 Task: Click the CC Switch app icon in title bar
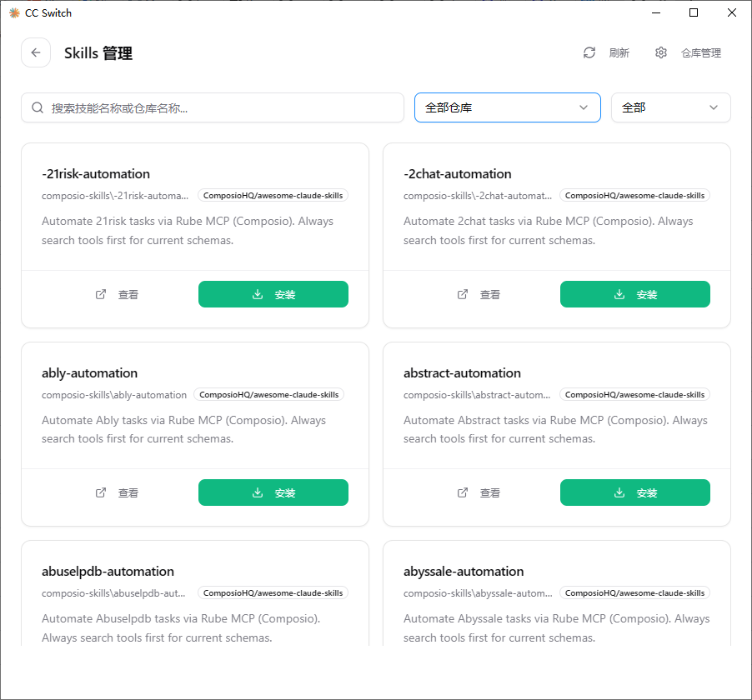click(14, 12)
